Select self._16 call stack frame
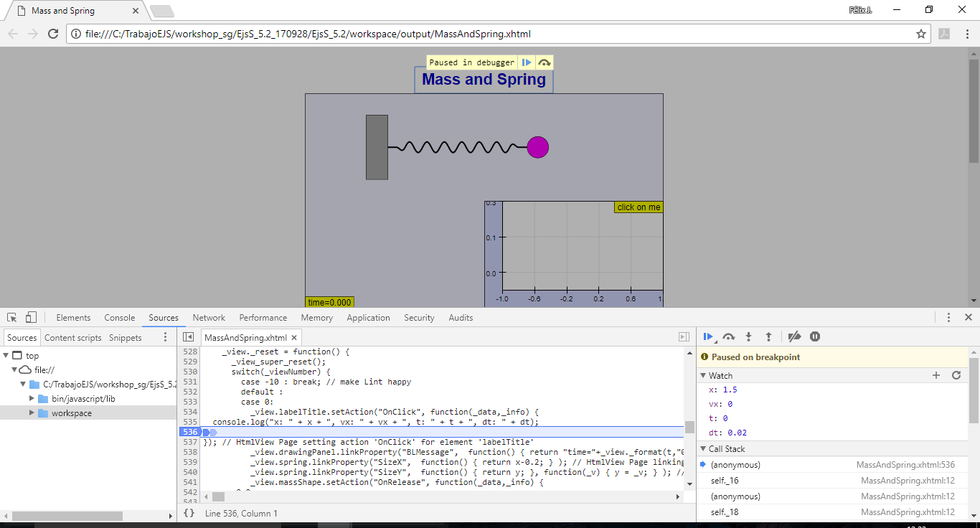980x528 pixels. 832,481
